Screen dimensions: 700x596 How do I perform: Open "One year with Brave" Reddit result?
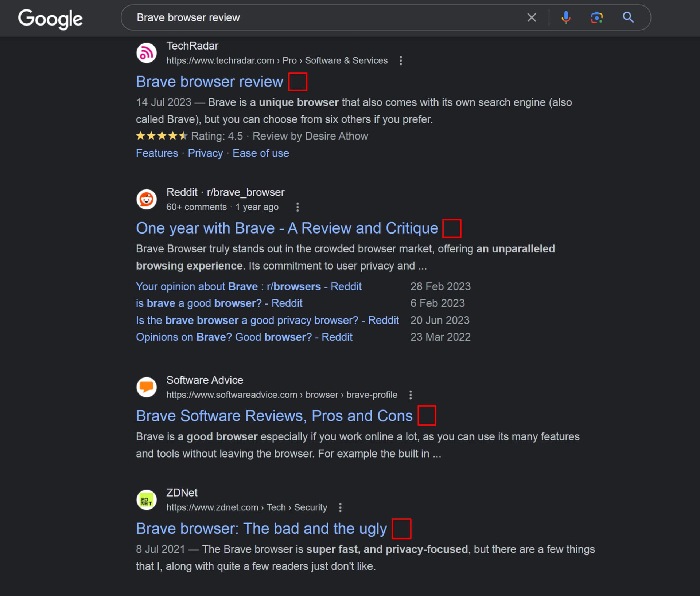287,228
